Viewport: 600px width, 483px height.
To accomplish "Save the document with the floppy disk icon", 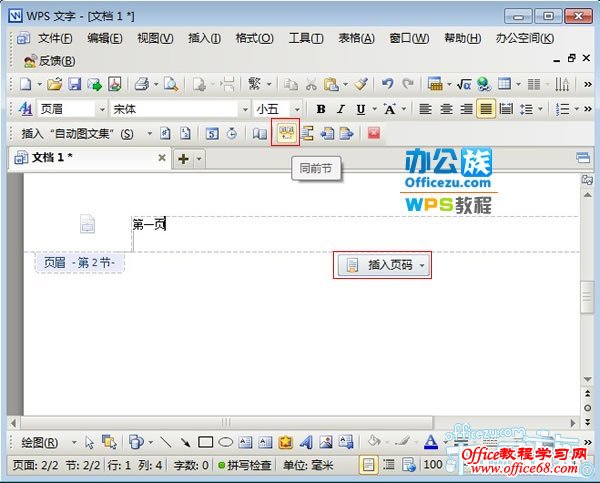I will [x=75, y=84].
